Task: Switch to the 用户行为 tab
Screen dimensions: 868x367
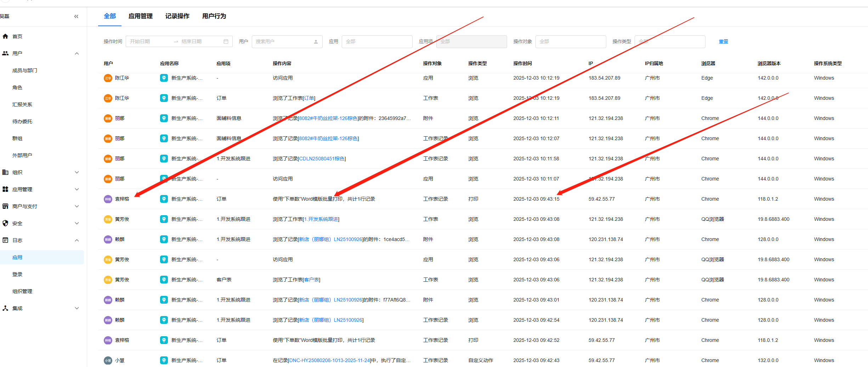Action: [214, 16]
